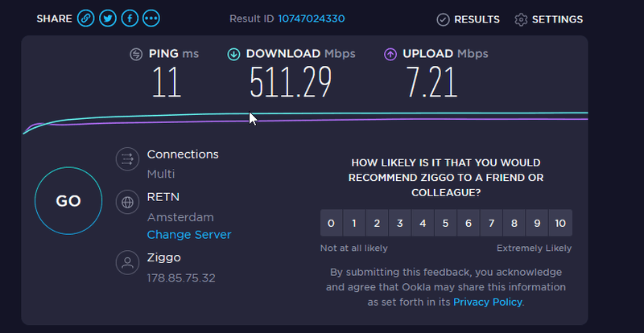Open the Privacy Policy link
The image size is (644, 333).
click(487, 302)
